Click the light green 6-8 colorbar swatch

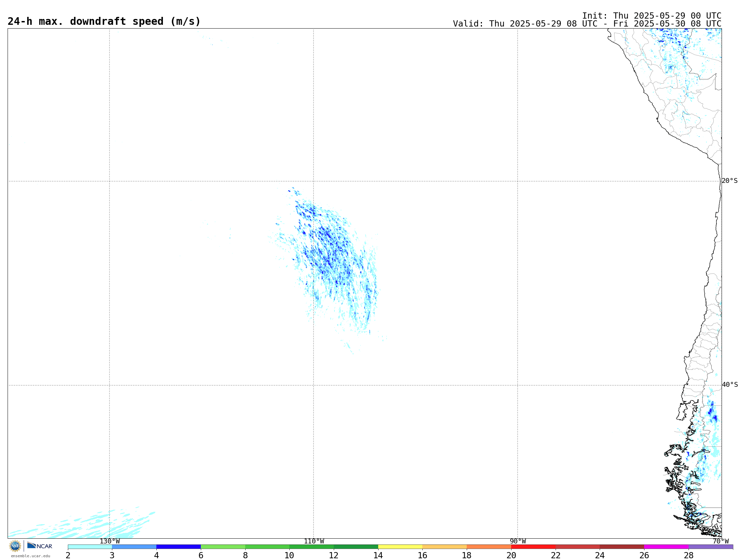[223, 547]
